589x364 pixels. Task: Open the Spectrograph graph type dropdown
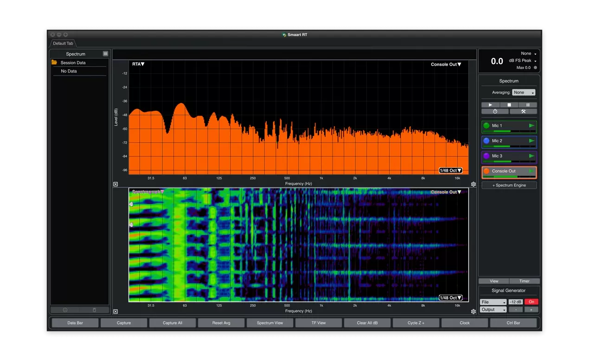coord(148,192)
